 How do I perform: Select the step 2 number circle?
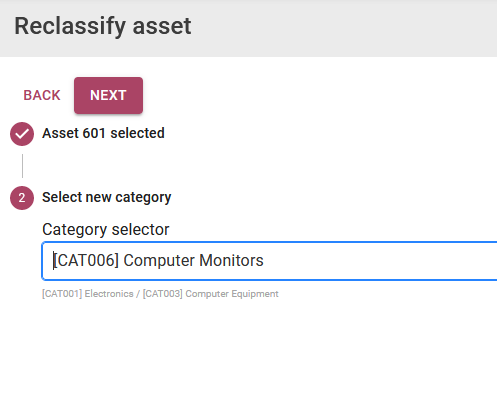[x=22, y=198]
